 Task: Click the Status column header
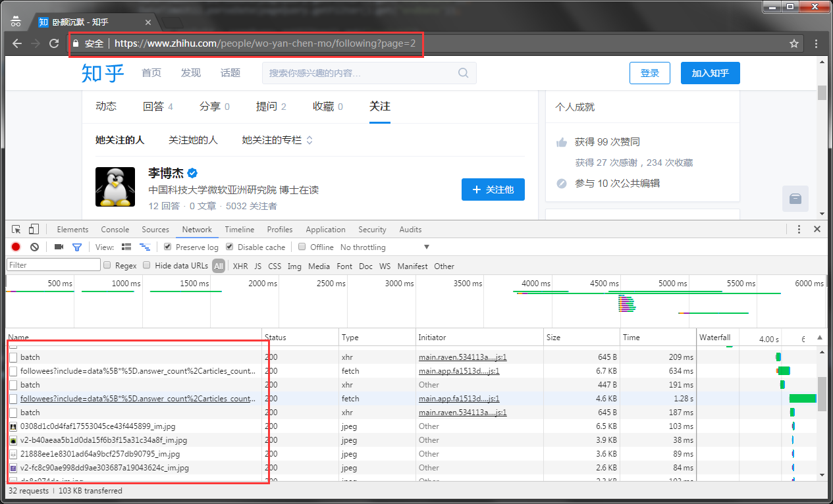click(301, 338)
